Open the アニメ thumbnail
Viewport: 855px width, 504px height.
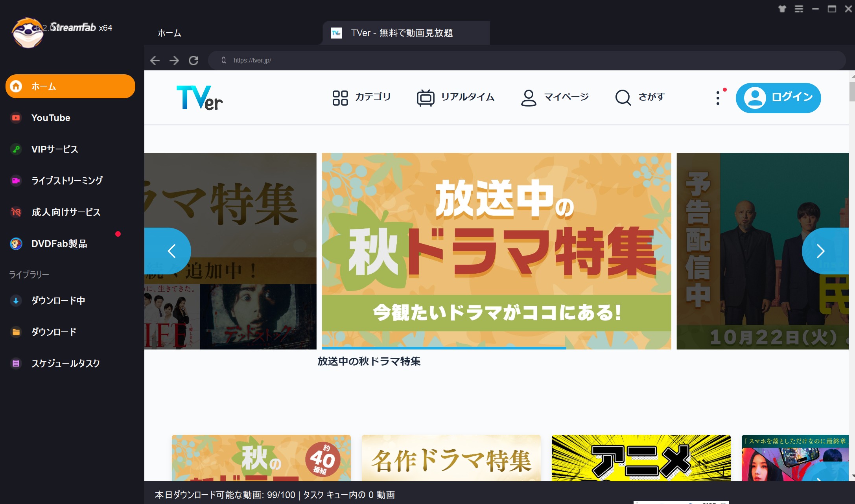click(x=641, y=458)
